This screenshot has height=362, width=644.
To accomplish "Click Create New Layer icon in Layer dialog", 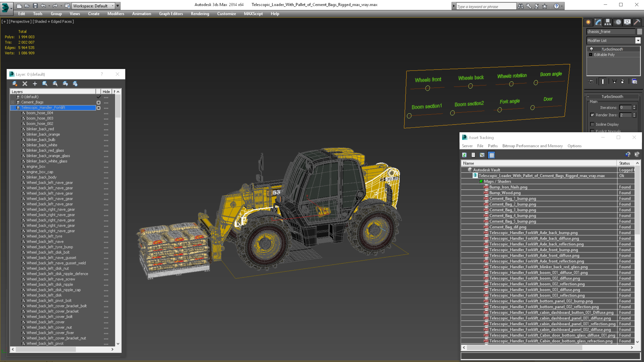I will [x=15, y=84].
